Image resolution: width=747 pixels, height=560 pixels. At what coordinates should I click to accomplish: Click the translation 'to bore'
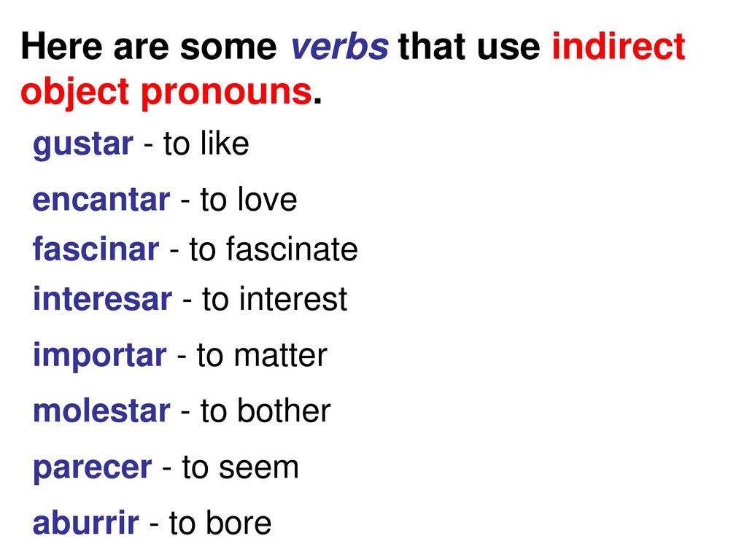coord(220,523)
